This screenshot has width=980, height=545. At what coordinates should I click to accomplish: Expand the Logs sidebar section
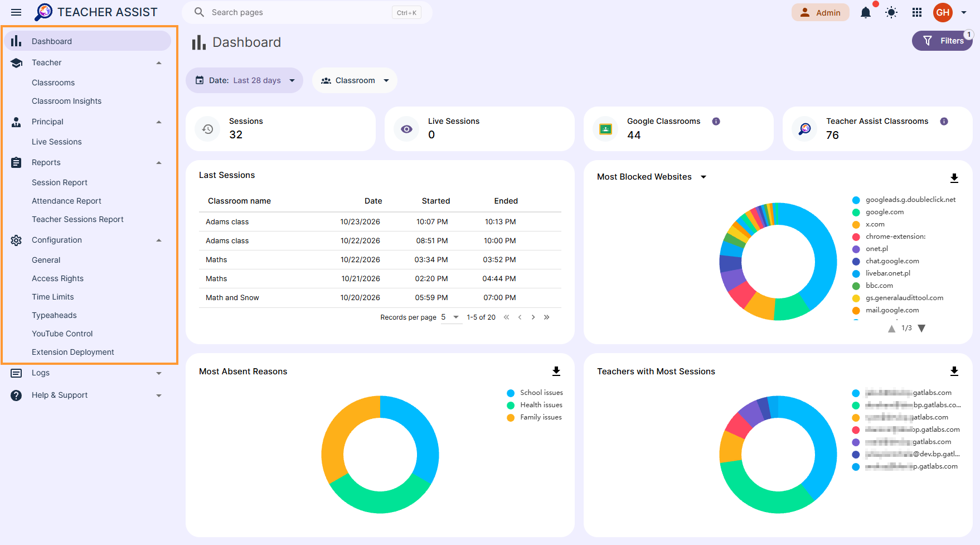(x=159, y=373)
